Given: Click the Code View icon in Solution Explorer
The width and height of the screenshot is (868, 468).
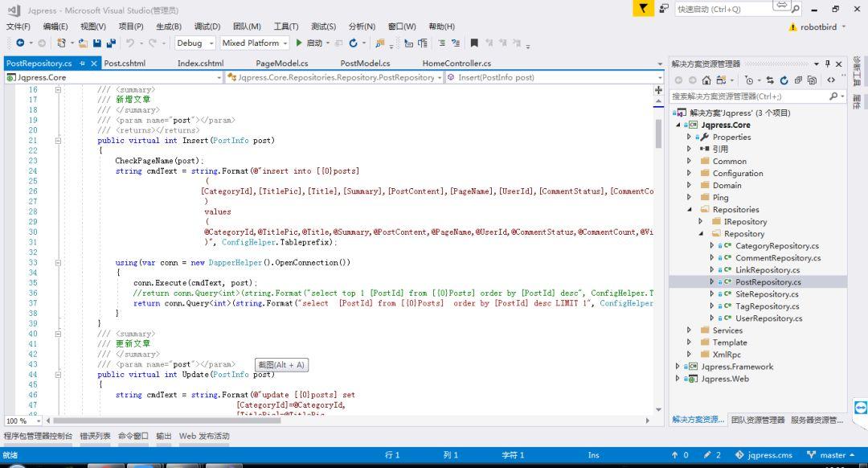Looking at the screenshot, I should tap(832, 80).
